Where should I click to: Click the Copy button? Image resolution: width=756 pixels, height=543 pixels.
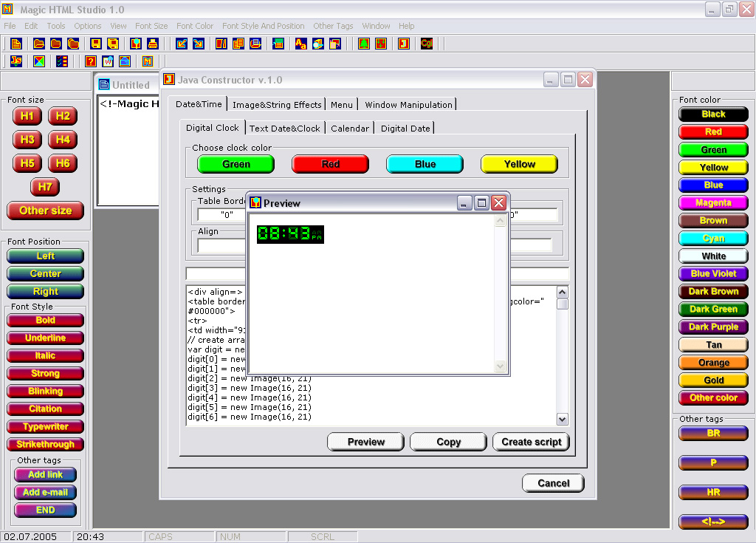click(448, 442)
